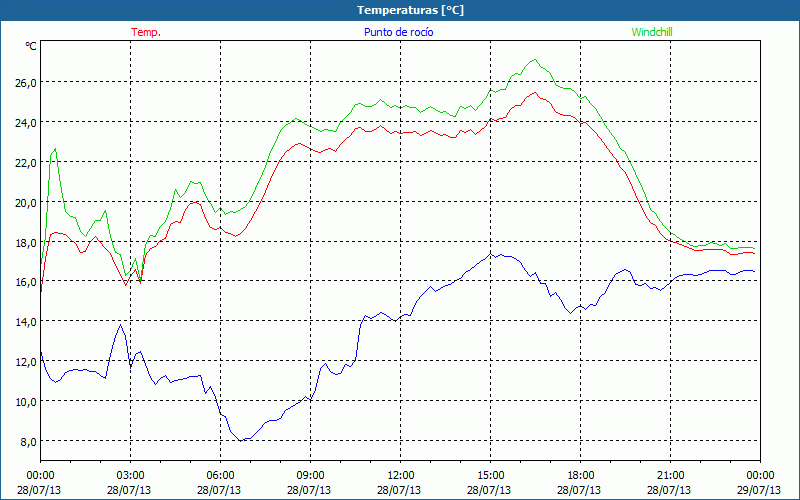Click the 20,0 y-axis label
Screen dimensions: 800x500
click(26, 203)
